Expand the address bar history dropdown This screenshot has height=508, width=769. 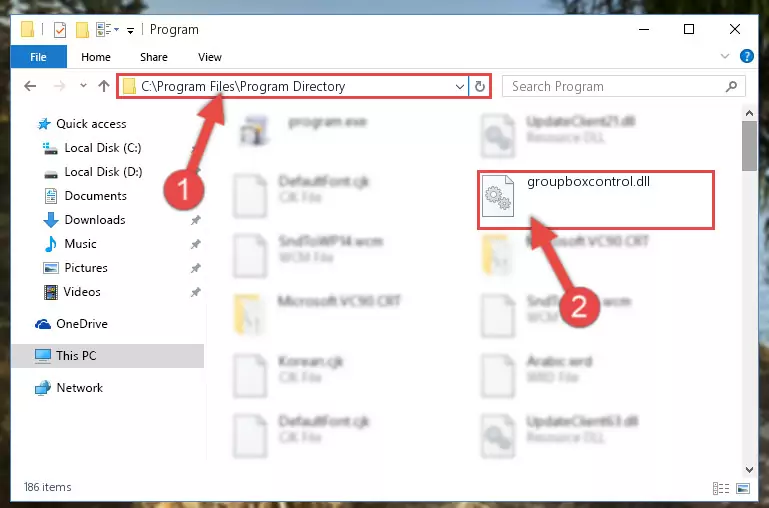tap(460, 87)
